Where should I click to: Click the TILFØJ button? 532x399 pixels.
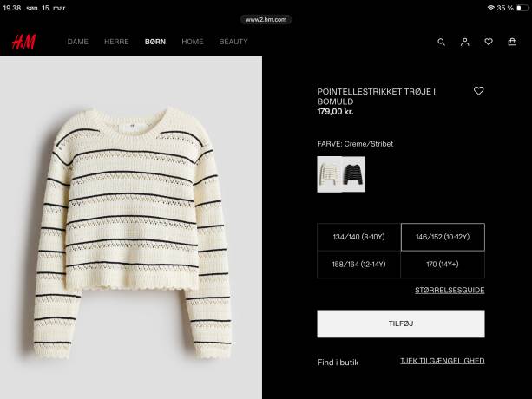[401, 324]
